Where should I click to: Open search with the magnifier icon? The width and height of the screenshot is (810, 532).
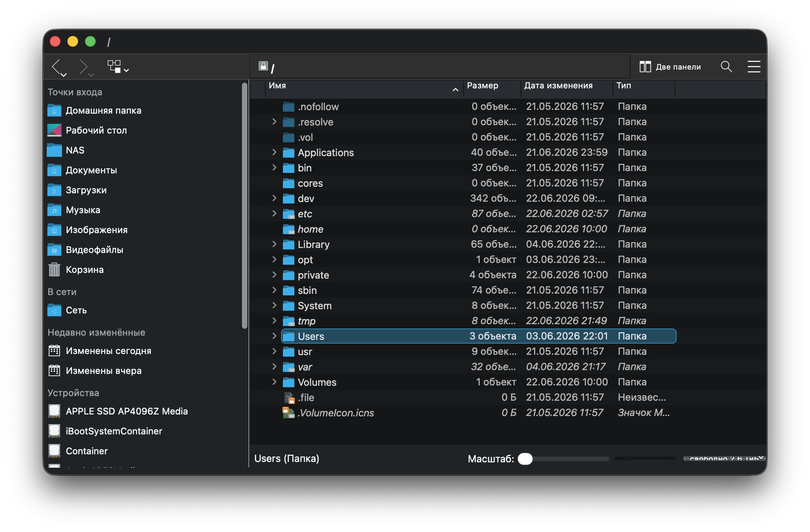tap(726, 67)
